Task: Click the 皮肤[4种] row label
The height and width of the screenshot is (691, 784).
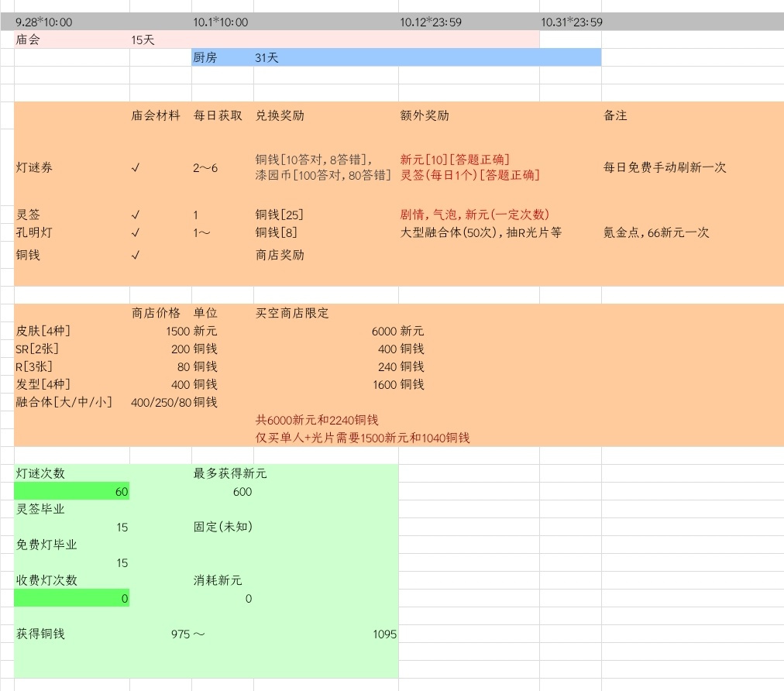Action: coord(43,331)
